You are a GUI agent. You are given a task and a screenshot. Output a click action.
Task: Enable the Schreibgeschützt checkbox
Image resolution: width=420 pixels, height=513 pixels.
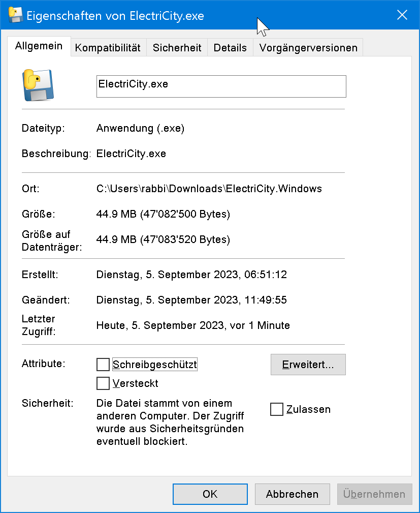coord(103,365)
